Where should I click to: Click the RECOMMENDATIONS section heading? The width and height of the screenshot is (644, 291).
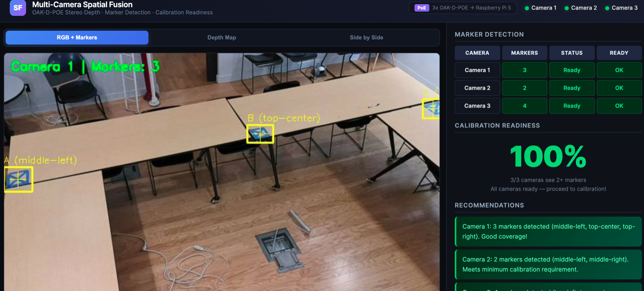489,206
